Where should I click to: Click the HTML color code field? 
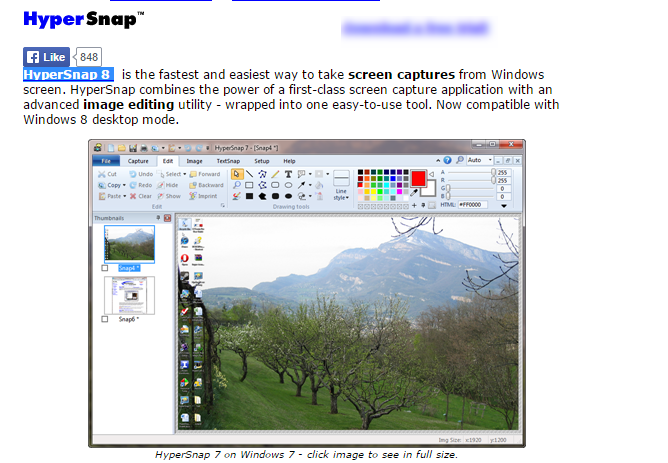[x=472, y=204]
